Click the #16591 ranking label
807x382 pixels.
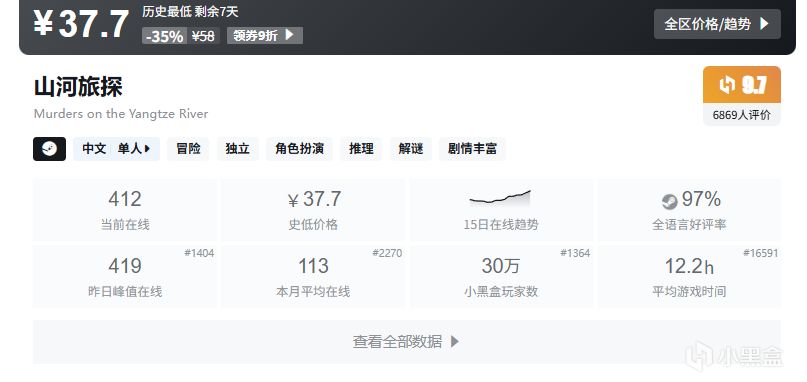[761, 253]
